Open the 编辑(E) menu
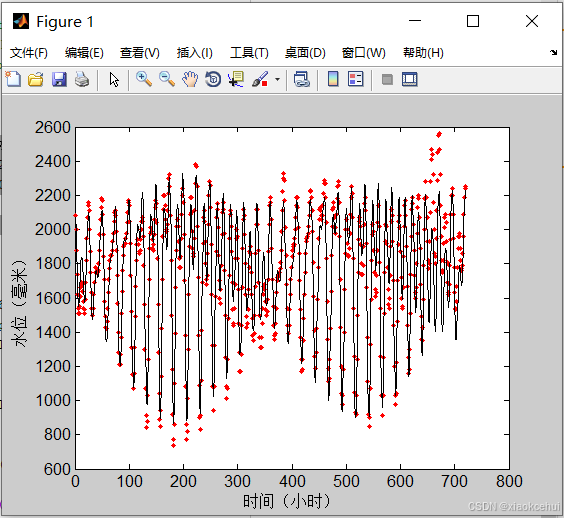Image resolution: width=564 pixels, height=518 pixels. [84, 53]
